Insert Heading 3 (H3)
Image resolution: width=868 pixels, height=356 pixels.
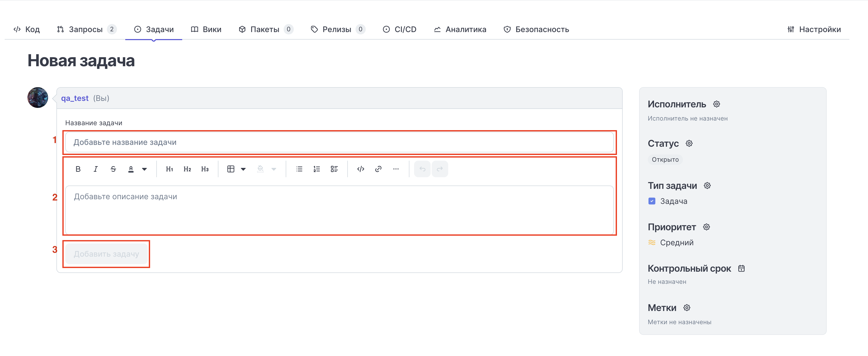(x=205, y=169)
